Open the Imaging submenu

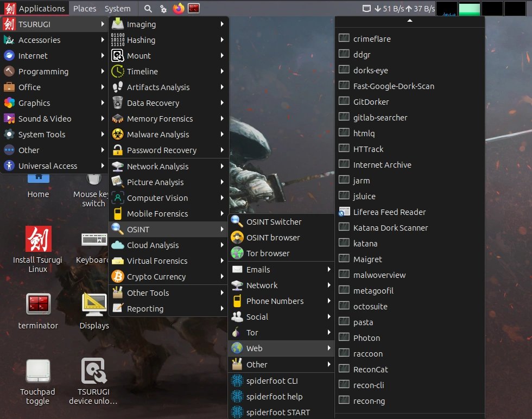click(168, 24)
